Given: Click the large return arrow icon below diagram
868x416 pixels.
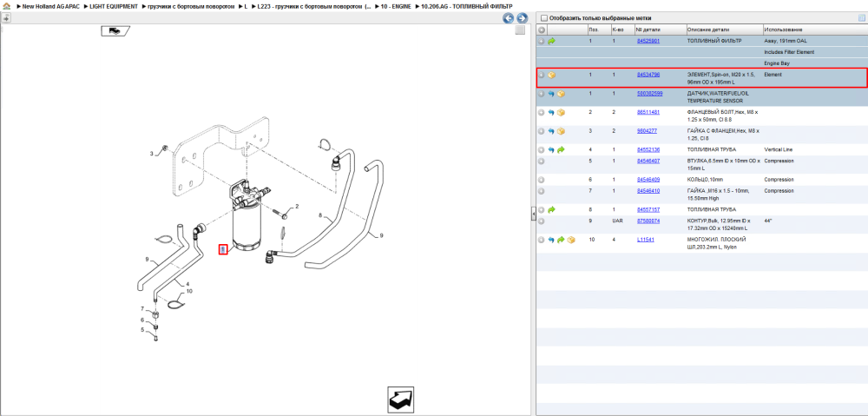Looking at the screenshot, I should (400, 400).
